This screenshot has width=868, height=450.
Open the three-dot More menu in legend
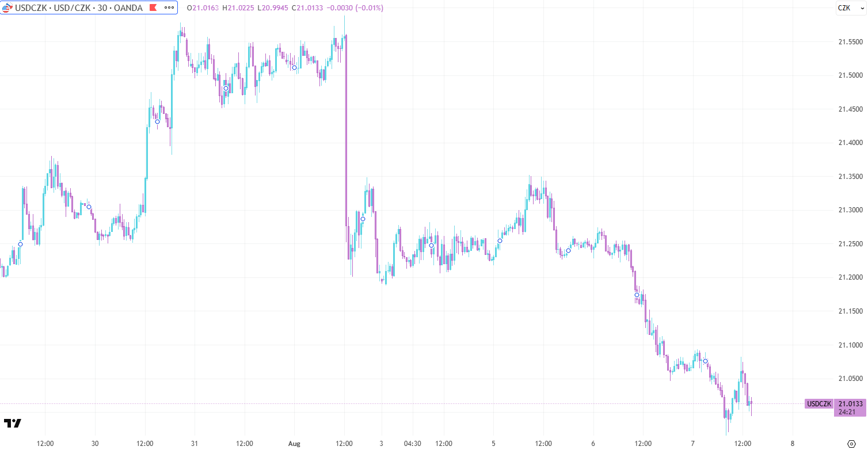[169, 8]
